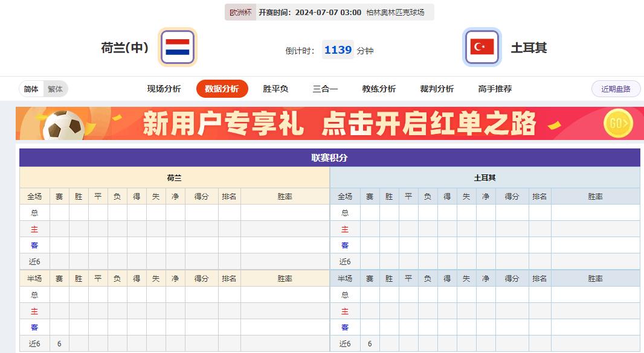Click 主 in the Netherlands full-match table
644x353 pixels.
point(36,229)
